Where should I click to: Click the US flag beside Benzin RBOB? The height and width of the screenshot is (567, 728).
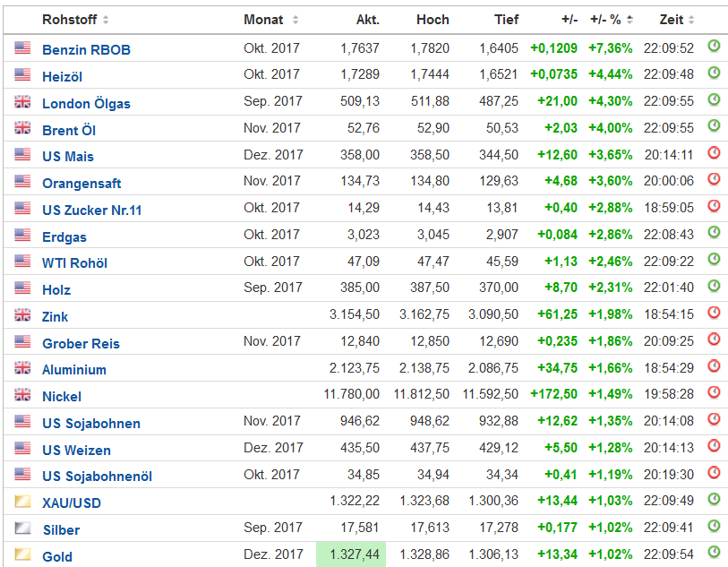click(x=22, y=48)
